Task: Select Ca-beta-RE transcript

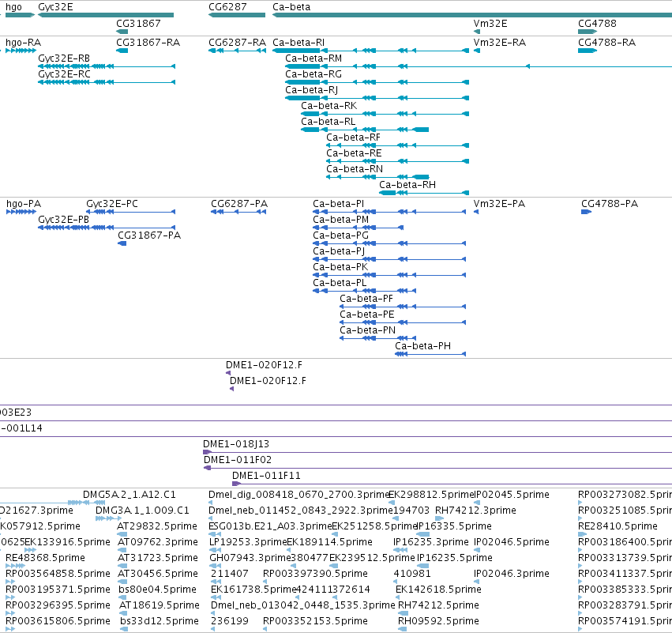Action: (x=398, y=162)
